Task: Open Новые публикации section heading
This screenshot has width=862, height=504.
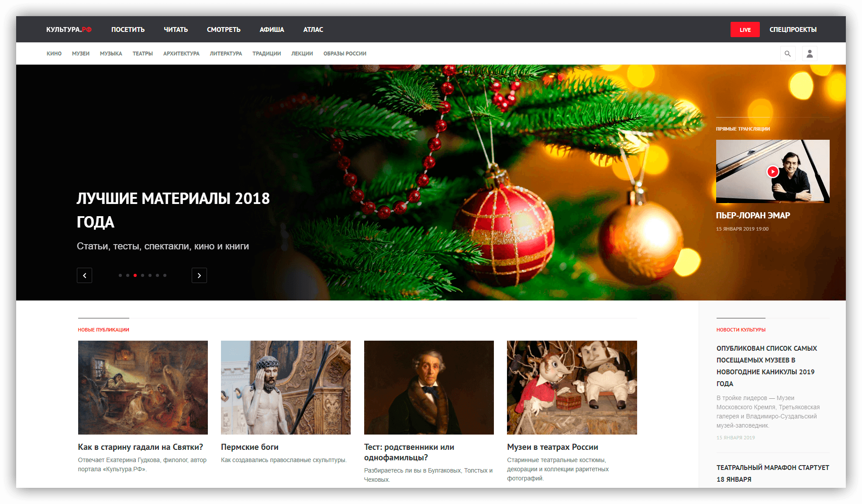Action: tap(103, 330)
